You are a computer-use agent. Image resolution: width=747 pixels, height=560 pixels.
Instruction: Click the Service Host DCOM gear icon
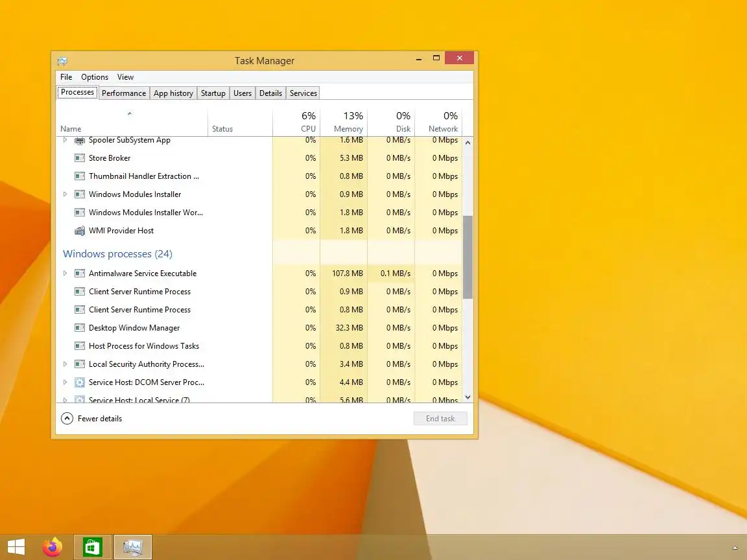(x=80, y=382)
